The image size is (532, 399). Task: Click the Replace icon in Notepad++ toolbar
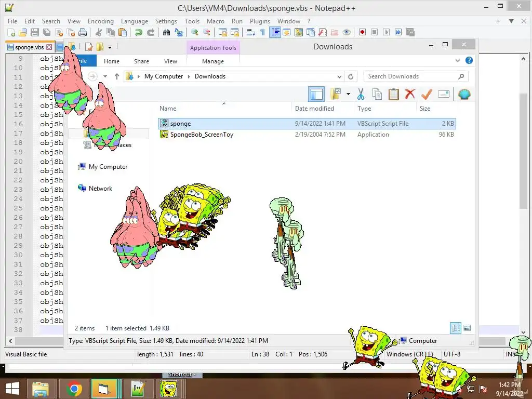tap(179, 32)
